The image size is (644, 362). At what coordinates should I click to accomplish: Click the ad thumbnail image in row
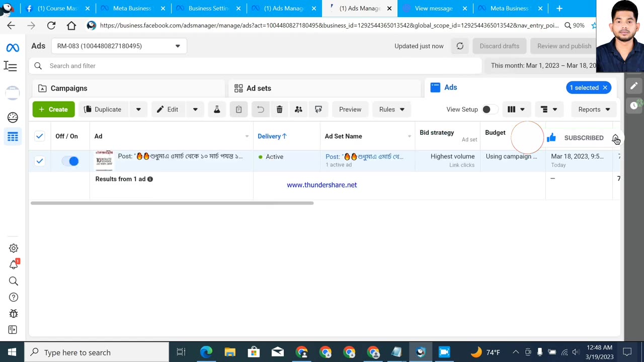pos(104,160)
